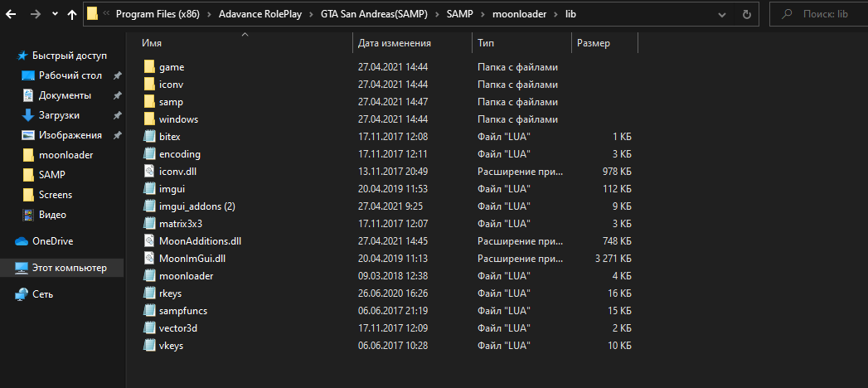Click the Back navigation arrow
The image size is (868, 388).
click(11, 14)
